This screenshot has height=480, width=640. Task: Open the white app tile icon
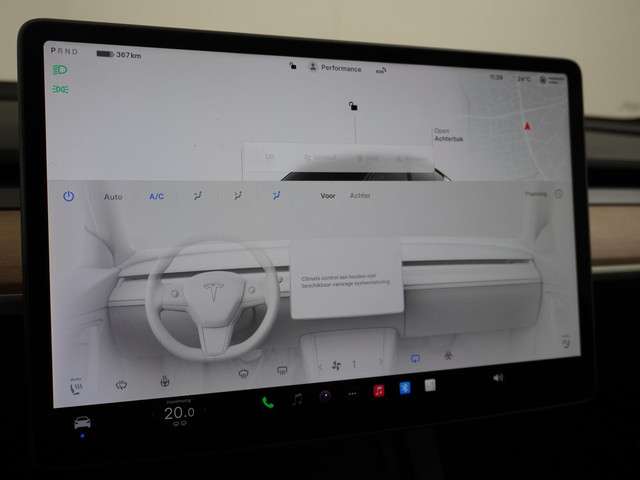pyautogui.click(x=430, y=385)
